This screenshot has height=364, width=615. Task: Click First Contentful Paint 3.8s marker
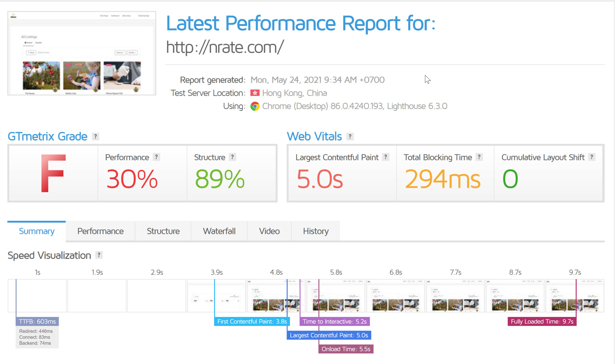coord(252,321)
